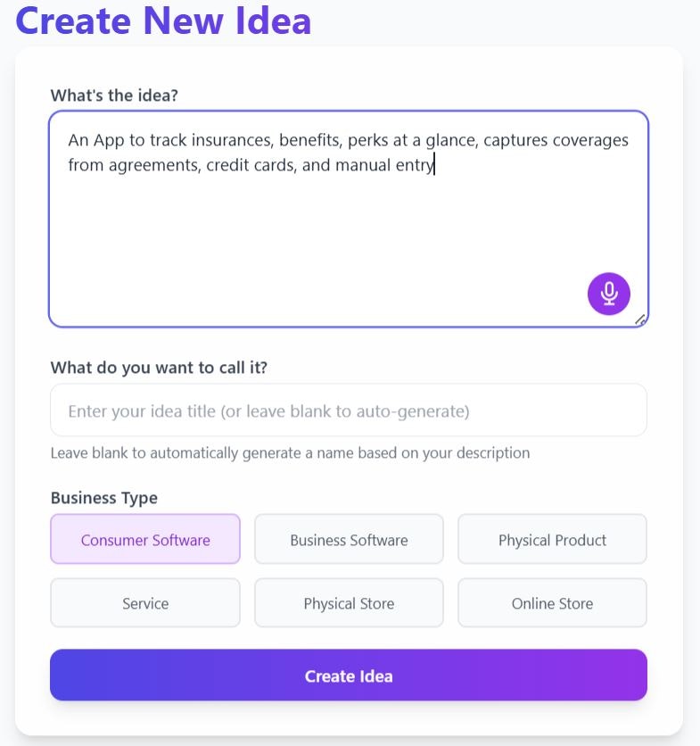Select the Physical Product business type
The width and height of the screenshot is (700, 746).
click(552, 539)
